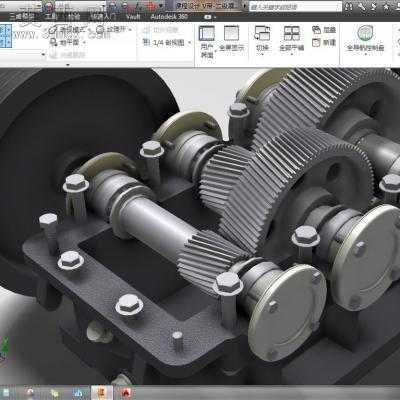
Task: Click the binoculars search icon
Action: [348, 6]
